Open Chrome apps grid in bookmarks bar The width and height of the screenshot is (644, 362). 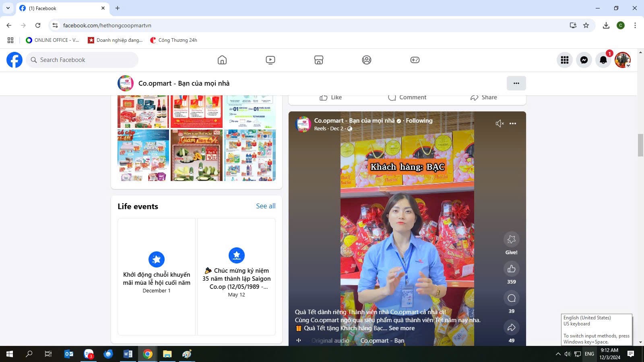[x=10, y=40]
